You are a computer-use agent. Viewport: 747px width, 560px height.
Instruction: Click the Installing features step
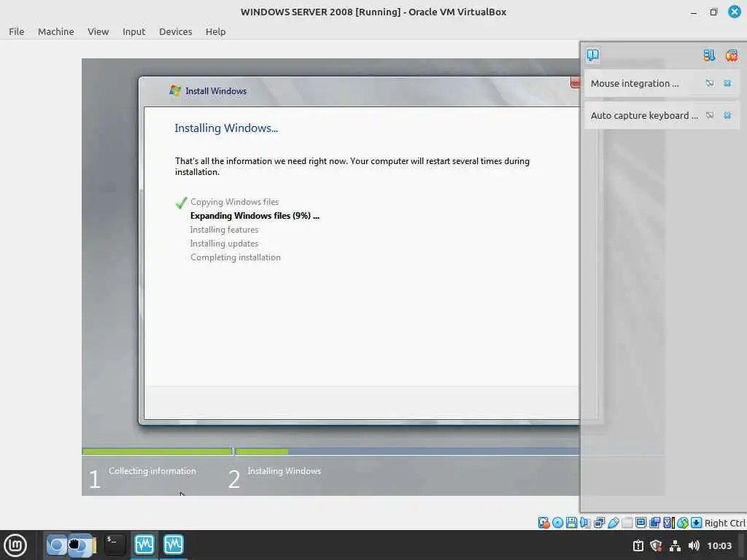point(224,230)
